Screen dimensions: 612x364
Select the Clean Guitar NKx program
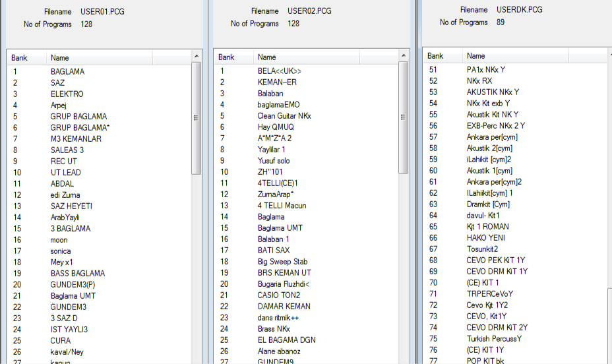pos(284,116)
